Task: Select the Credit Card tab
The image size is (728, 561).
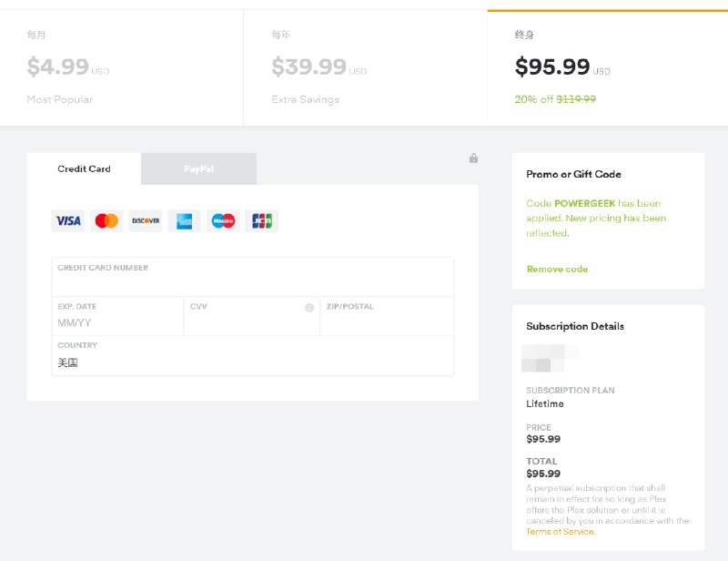Action: (84, 169)
